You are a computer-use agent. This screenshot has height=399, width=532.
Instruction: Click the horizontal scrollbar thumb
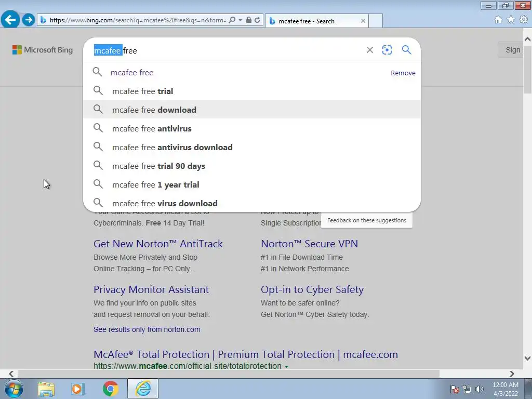pyautogui.click(x=229, y=374)
